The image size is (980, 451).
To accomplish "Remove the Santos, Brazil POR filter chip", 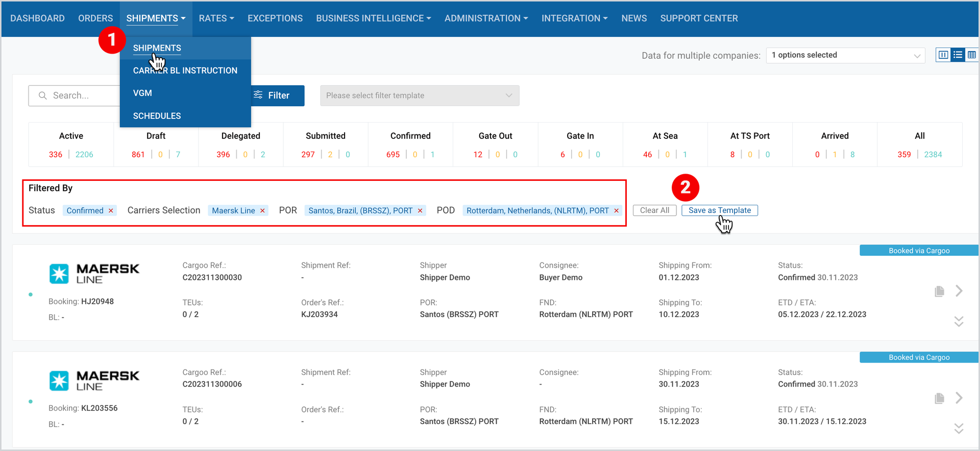I will coord(420,210).
